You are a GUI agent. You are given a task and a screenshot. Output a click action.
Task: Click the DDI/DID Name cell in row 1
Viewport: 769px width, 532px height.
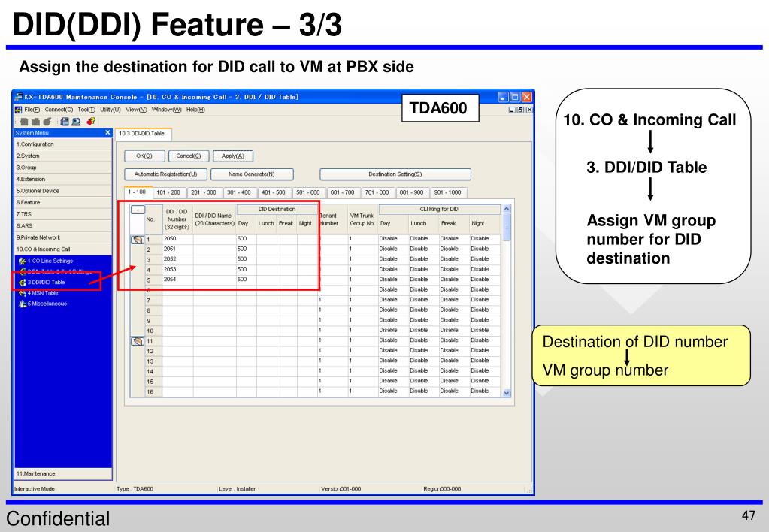(x=215, y=239)
